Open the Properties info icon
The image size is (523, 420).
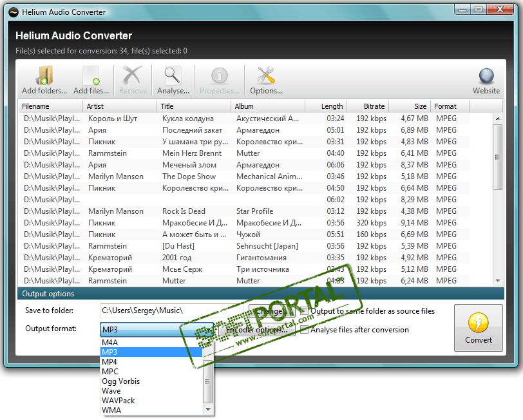click(x=219, y=80)
